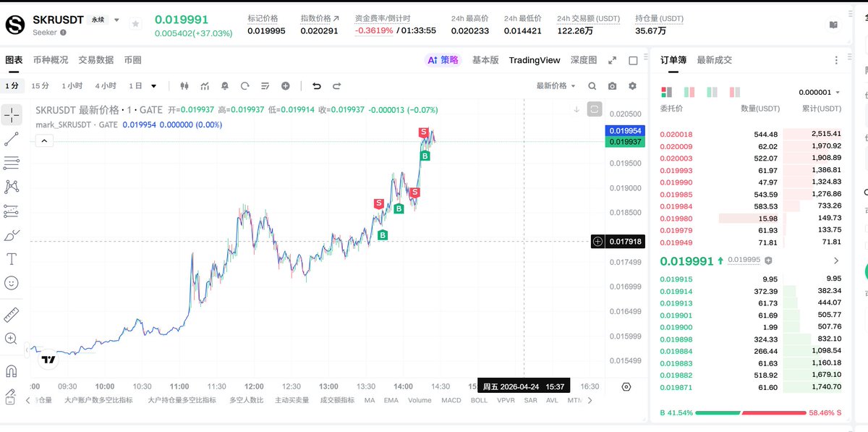Open the 订单簿 order book tab

click(673, 60)
